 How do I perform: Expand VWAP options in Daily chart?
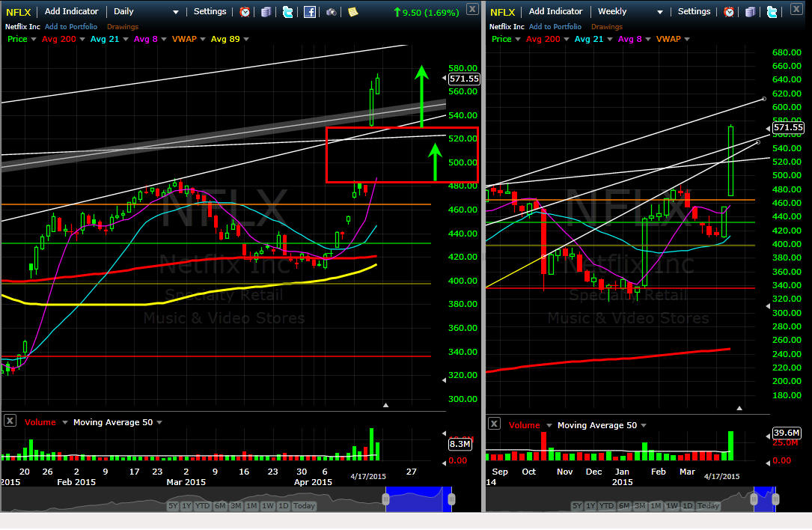(203, 40)
